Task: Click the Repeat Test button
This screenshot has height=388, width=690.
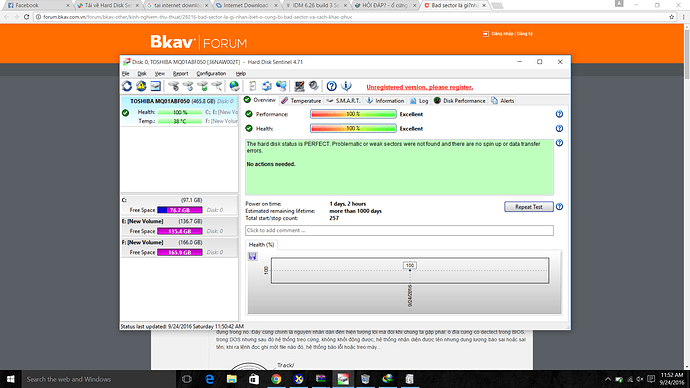Action: 529,207
